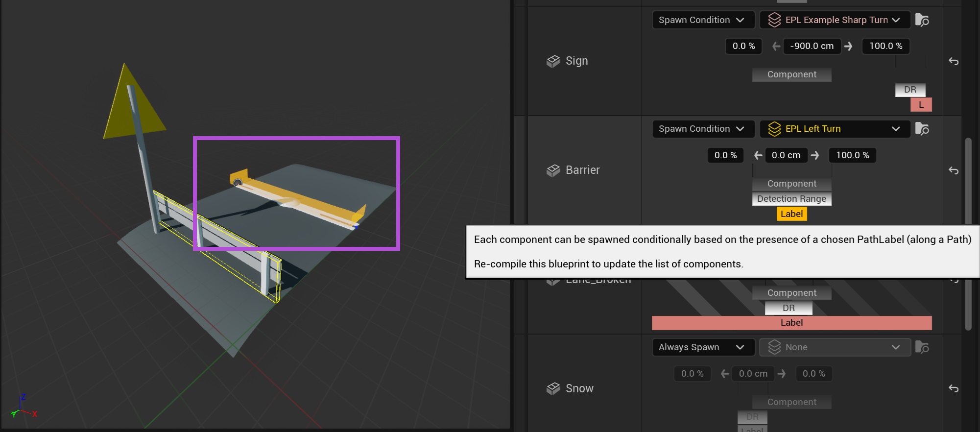Reset the Snow row with its revert arrow
980x432 pixels.
click(953, 388)
